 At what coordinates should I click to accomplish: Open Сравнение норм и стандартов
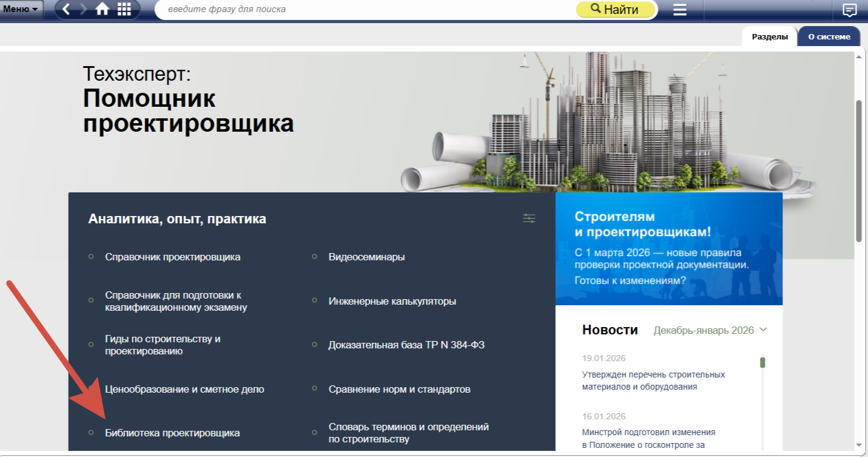coord(400,389)
